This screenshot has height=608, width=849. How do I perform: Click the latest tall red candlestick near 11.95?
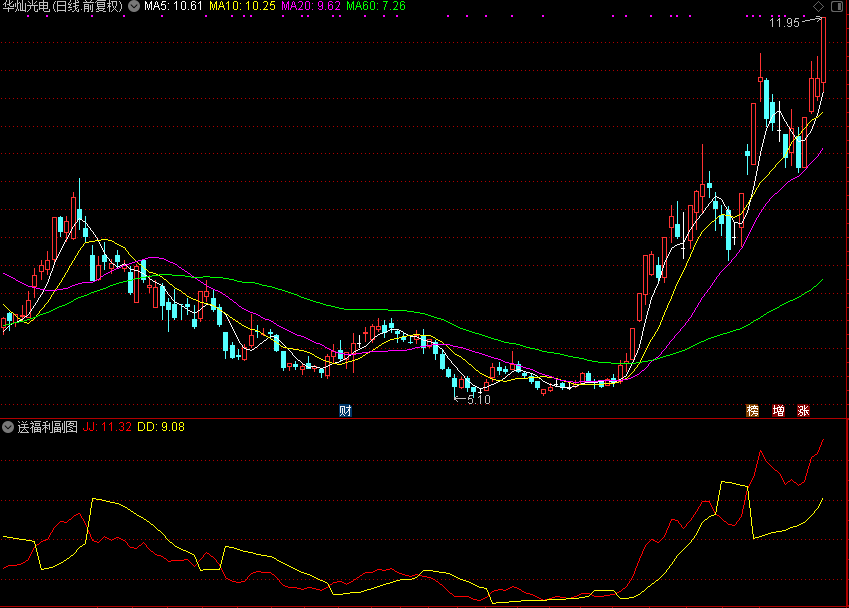pyautogui.click(x=823, y=50)
